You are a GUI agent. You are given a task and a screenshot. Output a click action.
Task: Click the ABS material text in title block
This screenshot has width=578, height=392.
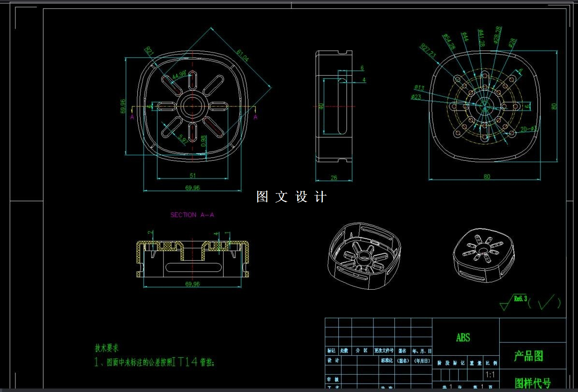[463, 337]
